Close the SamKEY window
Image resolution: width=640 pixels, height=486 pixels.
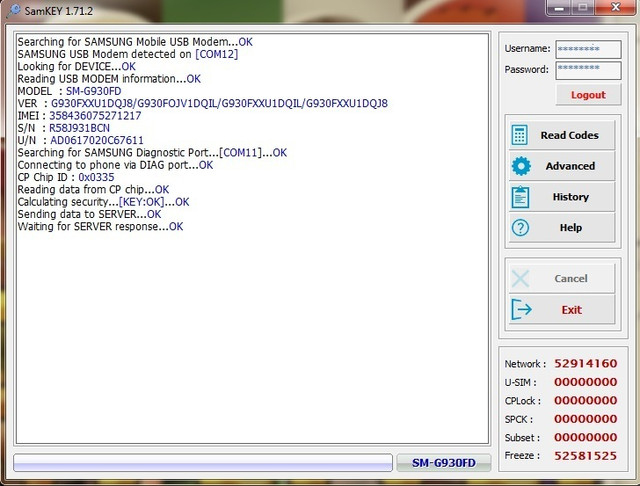(x=615, y=8)
